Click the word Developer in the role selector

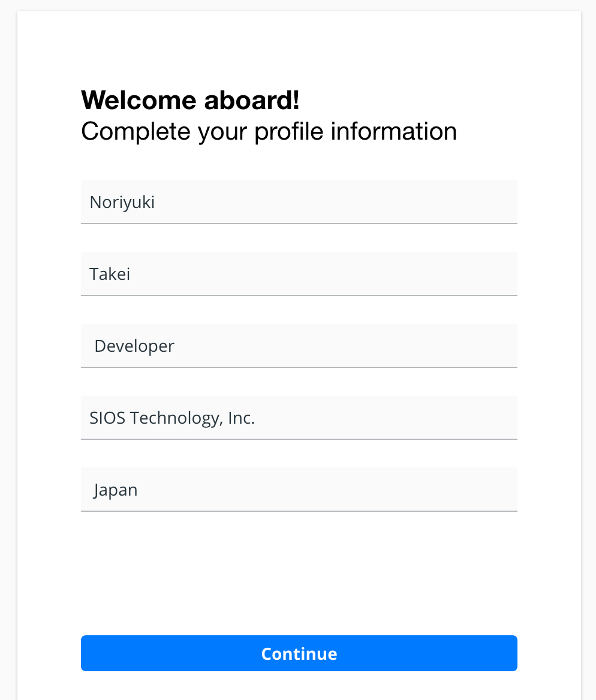[134, 346]
